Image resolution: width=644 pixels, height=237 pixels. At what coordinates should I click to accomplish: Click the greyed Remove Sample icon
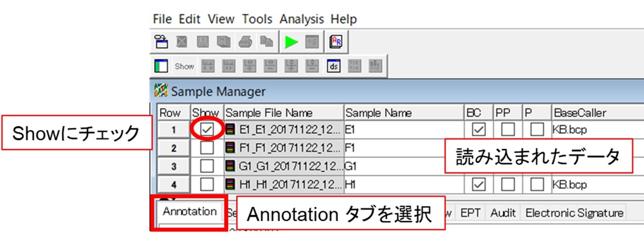[182, 42]
